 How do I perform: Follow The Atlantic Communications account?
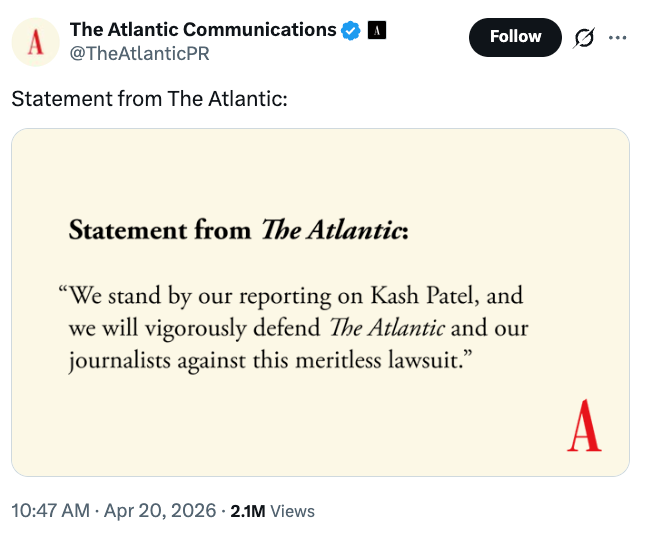pyautogui.click(x=515, y=37)
